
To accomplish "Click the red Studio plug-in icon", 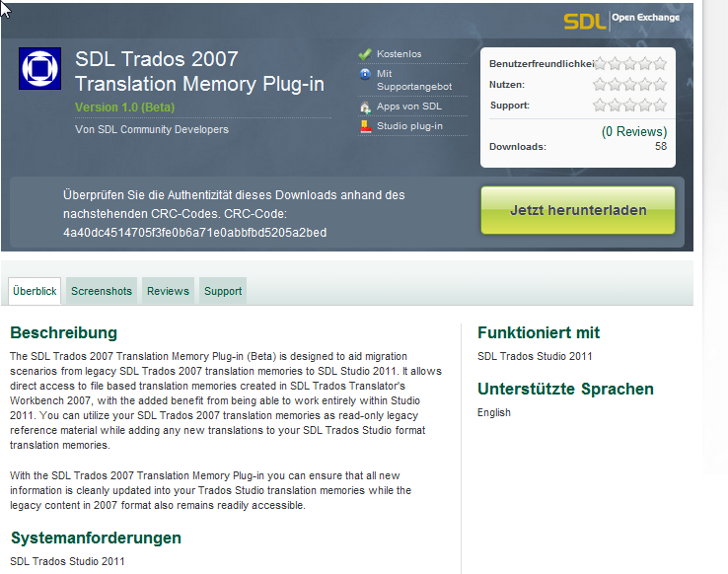I will tap(366, 126).
